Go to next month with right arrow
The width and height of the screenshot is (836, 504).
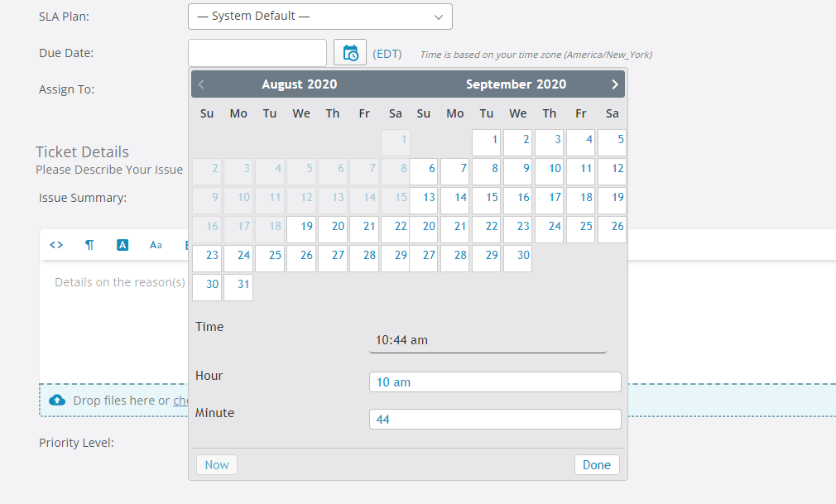[614, 84]
